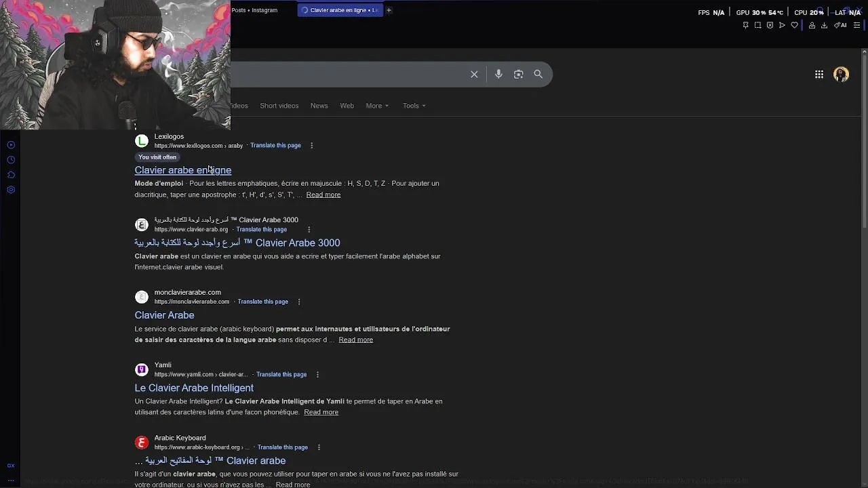This screenshot has width=868, height=488.
Task: Click the https://www.yamli.com result URL
Action: pos(201,375)
